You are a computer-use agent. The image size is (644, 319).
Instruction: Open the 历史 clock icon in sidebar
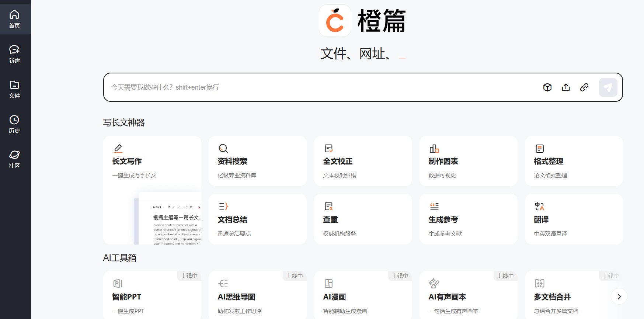(14, 120)
